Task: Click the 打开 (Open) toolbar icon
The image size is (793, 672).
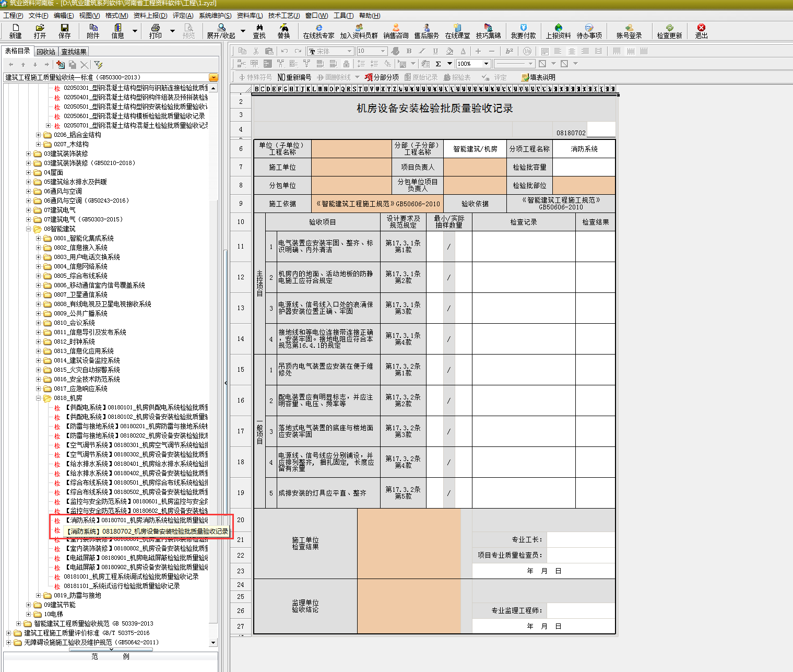Action: [40, 31]
